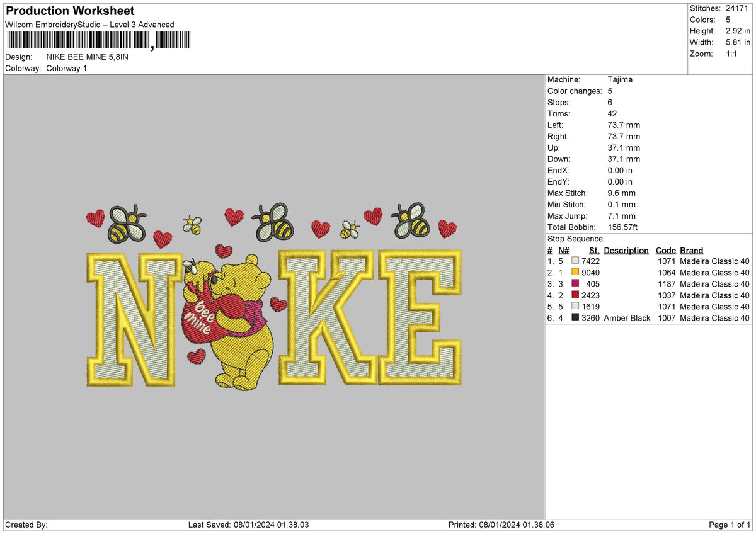Select the stitch count '9040'

590,273
